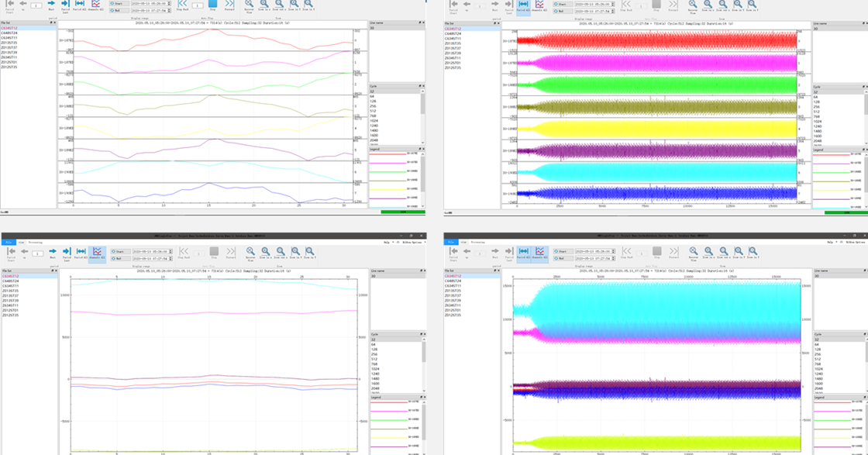Click Zoom out x icon in bottom-right window

(x=723, y=252)
